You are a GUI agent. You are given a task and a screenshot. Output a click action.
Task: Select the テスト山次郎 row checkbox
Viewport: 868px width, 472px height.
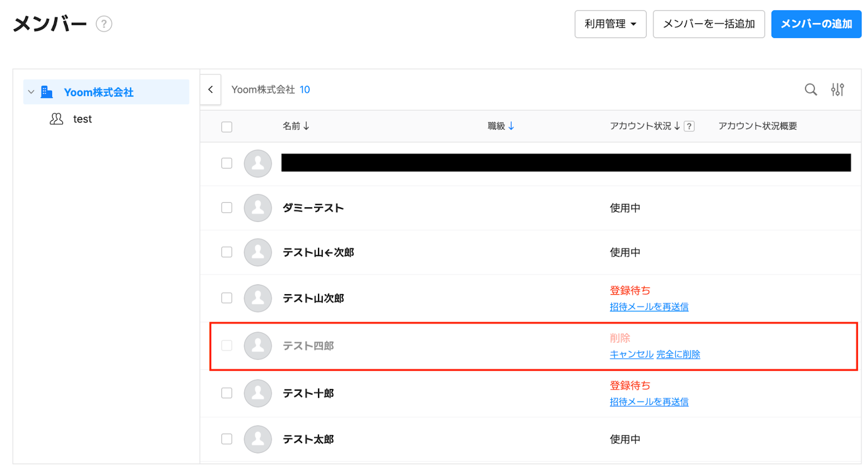227,298
